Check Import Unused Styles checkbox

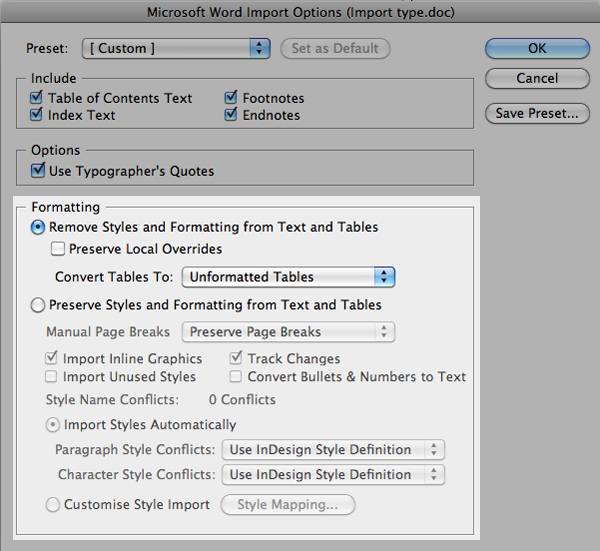[51, 377]
